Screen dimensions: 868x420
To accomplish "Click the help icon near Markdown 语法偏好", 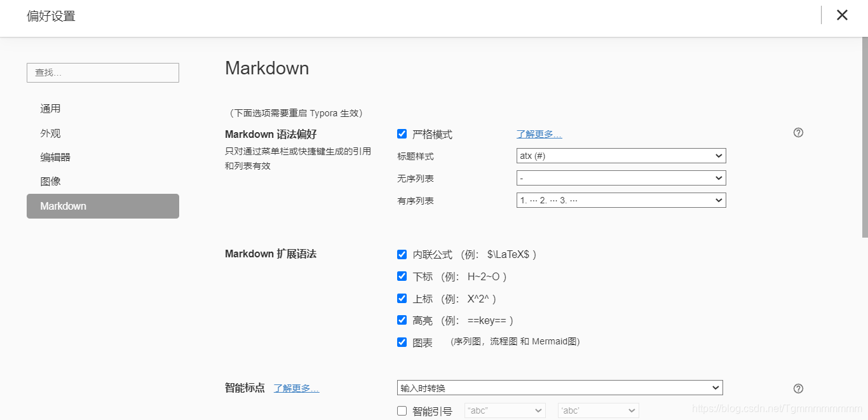I will pos(798,132).
